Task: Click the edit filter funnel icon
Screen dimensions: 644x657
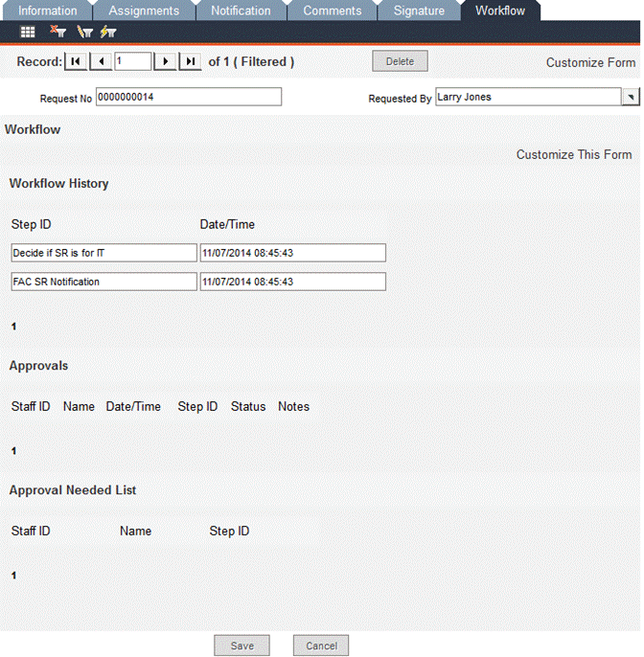Action: (84, 32)
